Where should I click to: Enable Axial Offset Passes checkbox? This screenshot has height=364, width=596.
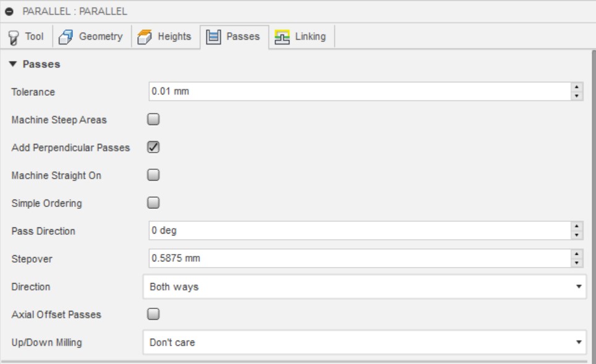[153, 314]
